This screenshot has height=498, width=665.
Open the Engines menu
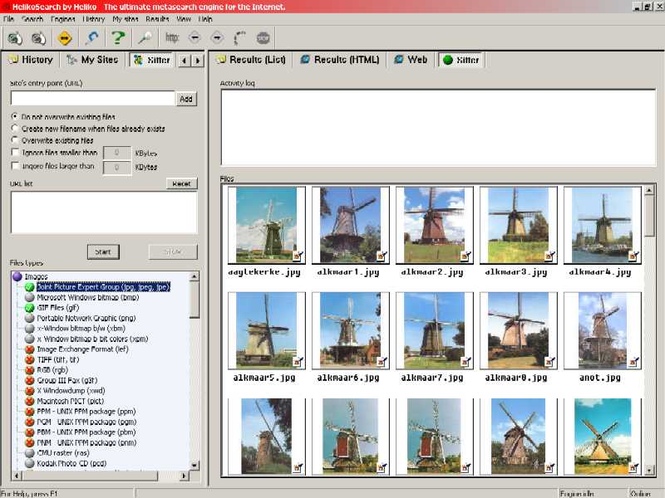(63, 19)
